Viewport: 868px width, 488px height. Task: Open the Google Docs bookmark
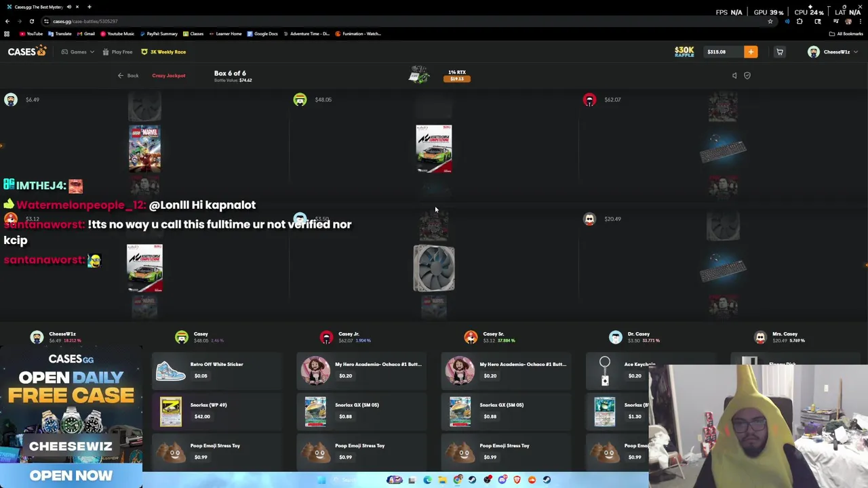coord(262,33)
